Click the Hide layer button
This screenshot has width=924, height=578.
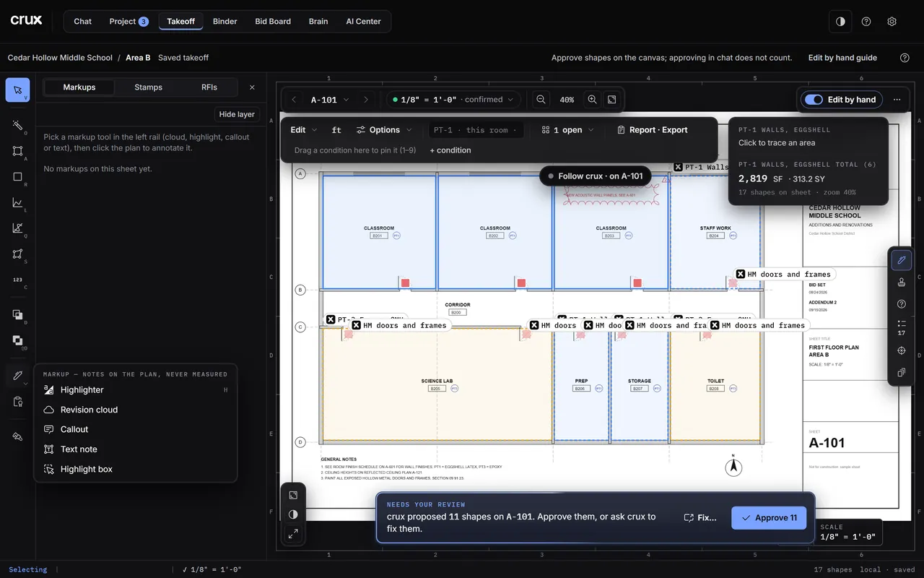point(237,114)
